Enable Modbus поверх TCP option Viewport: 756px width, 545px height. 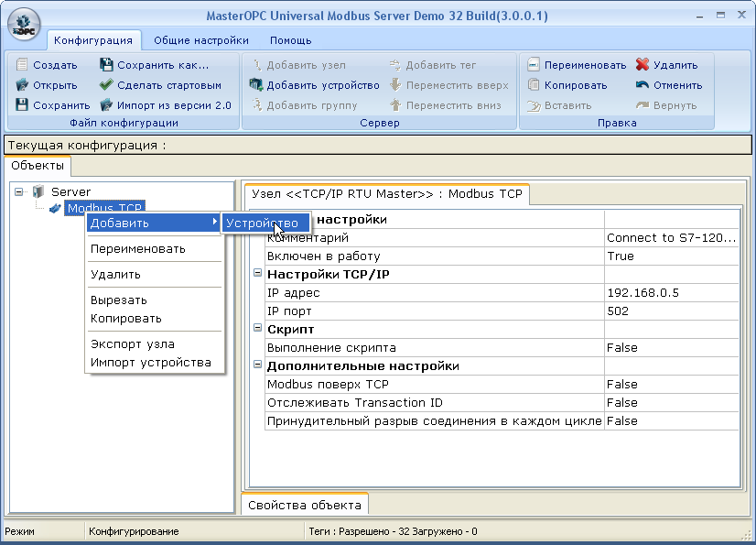[x=618, y=384]
